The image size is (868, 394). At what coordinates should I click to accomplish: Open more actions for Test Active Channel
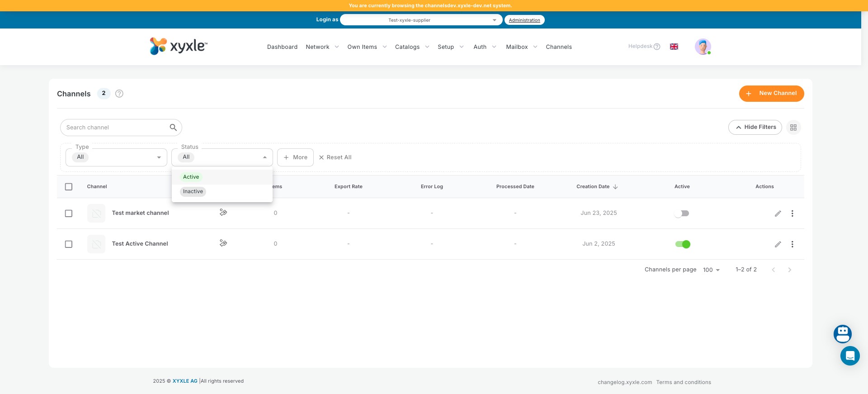pyautogui.click(x=792, y=244)
